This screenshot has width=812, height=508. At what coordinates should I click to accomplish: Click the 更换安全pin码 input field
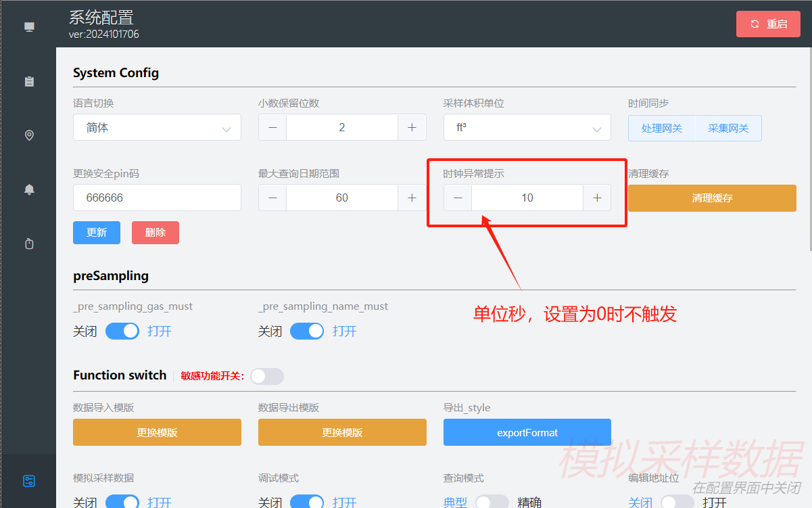coord(157,198)
